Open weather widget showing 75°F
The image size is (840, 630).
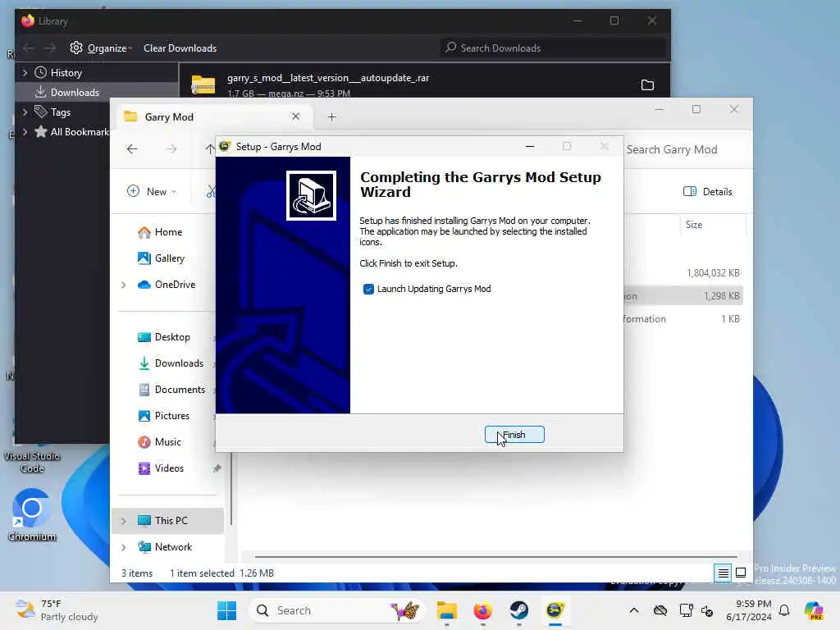[x=57, y=610]
